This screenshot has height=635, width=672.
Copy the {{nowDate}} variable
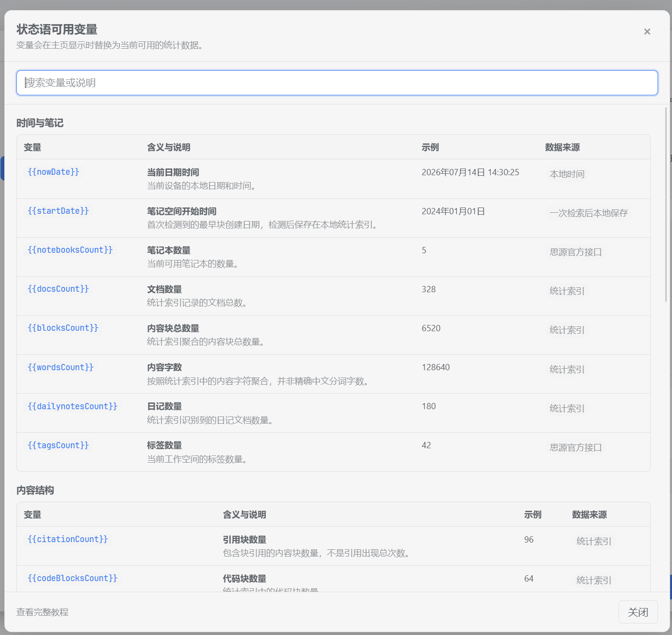click(x=53, y=172)
